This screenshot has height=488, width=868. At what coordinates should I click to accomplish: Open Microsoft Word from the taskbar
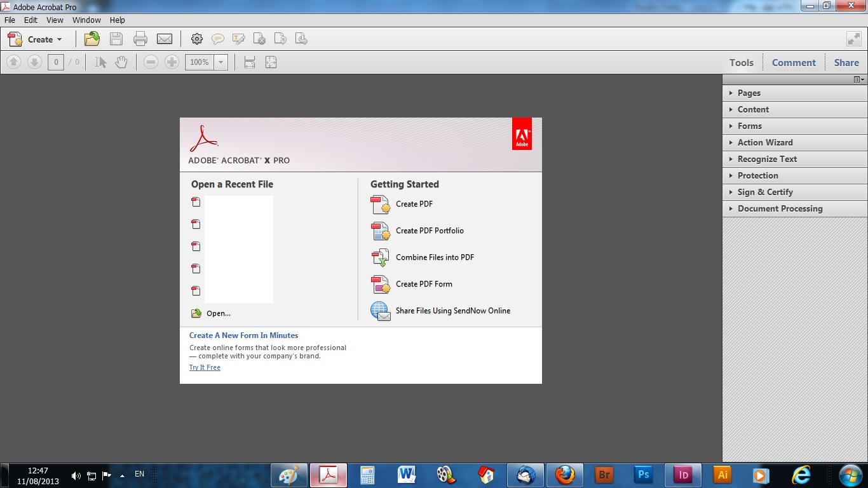pos(407,475)
